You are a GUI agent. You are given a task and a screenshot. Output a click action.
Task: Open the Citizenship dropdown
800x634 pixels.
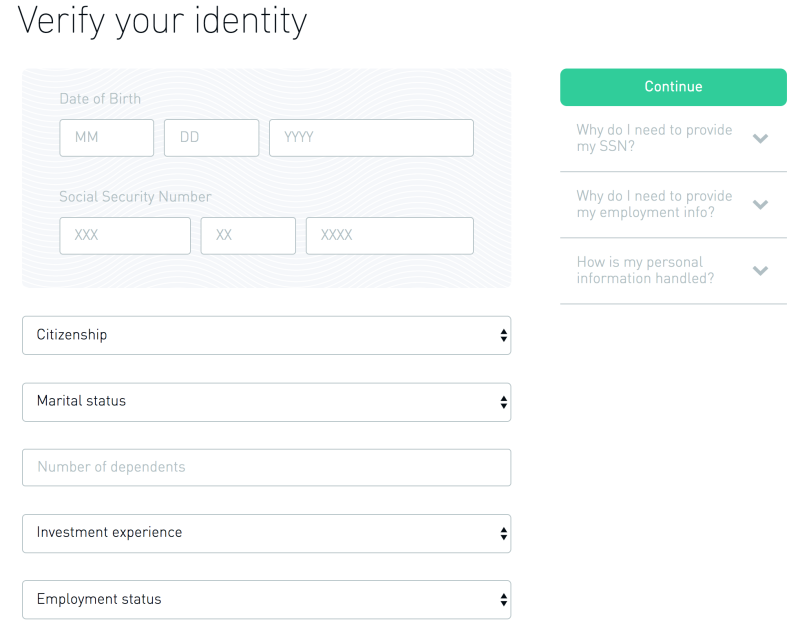coord(266,335)
